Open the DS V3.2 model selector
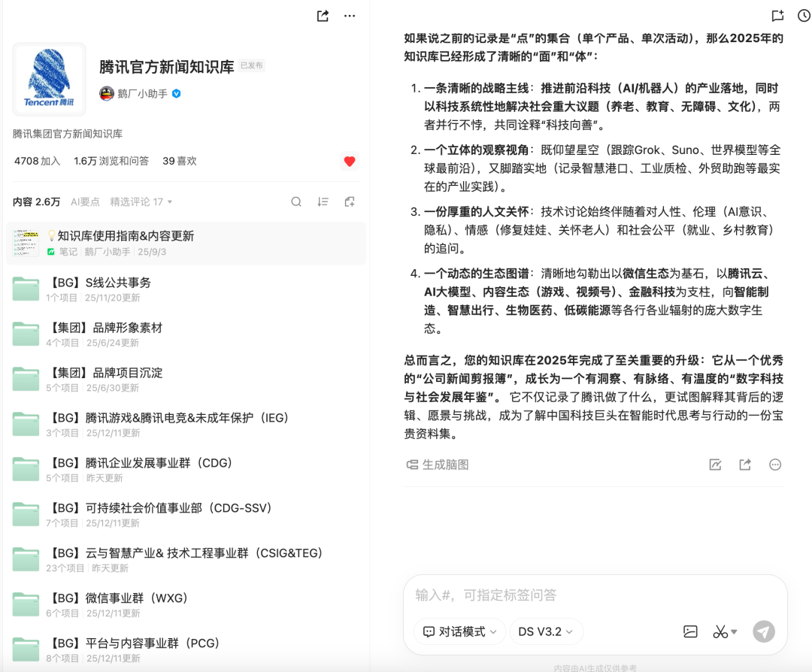This screenshot has width=812, height=672. 546,631
